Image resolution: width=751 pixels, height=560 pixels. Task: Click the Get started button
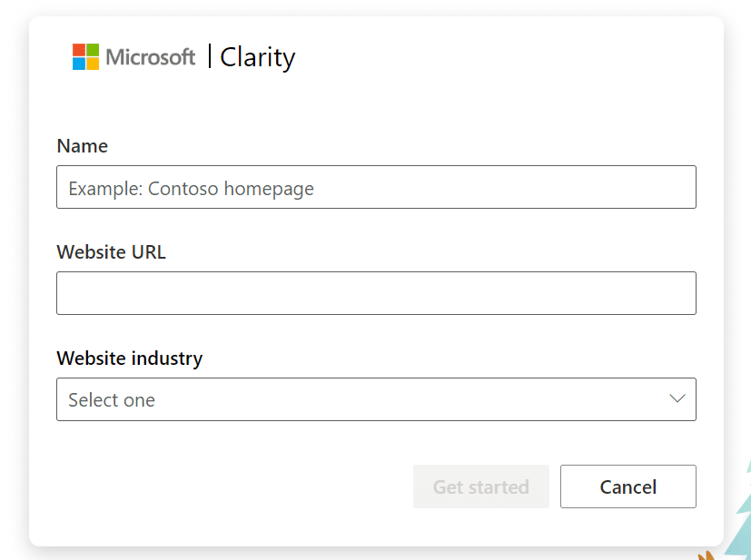481,486
